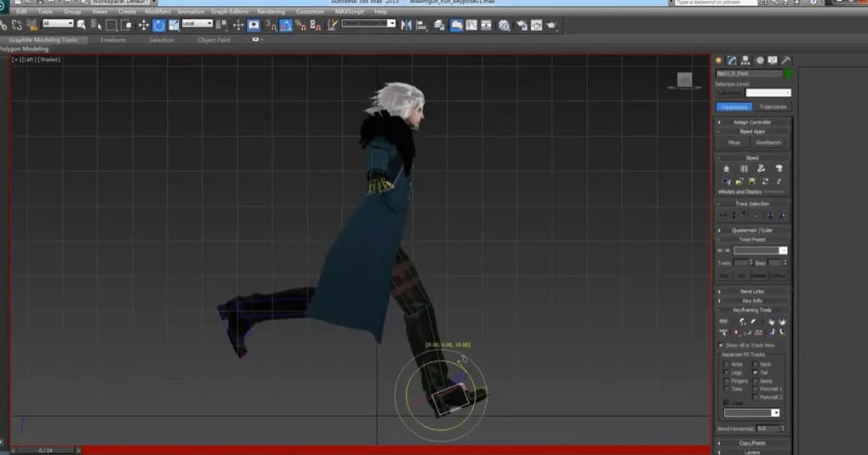Click the ViewCube in the viewport
868x455 pixels.
click(x=685, y=81)
